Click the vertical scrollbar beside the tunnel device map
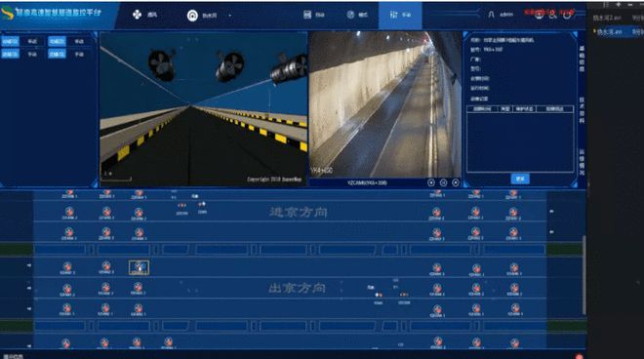Image resolution: width=644 pixels, height=359 pixels. [x=584, y=275]
